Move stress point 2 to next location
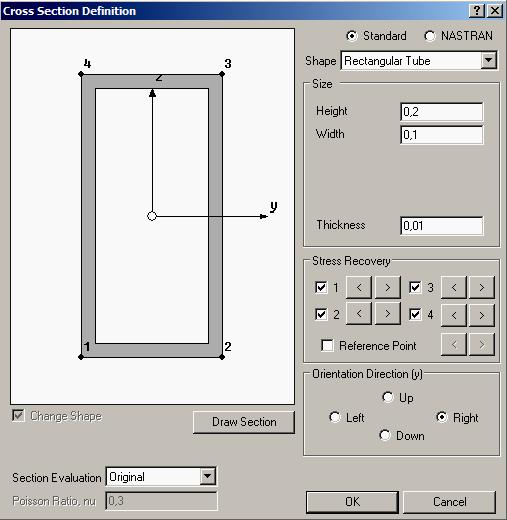 [x=388, y=314]
